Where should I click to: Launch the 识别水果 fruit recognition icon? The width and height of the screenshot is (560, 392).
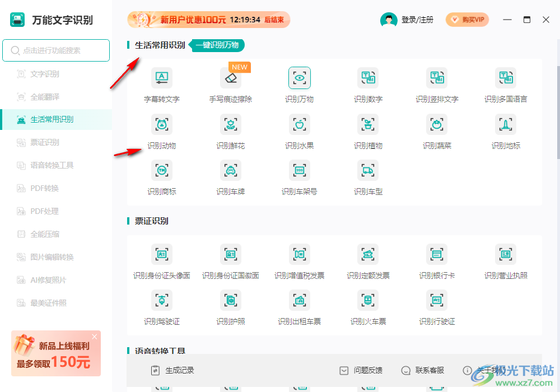click(299, 124)
